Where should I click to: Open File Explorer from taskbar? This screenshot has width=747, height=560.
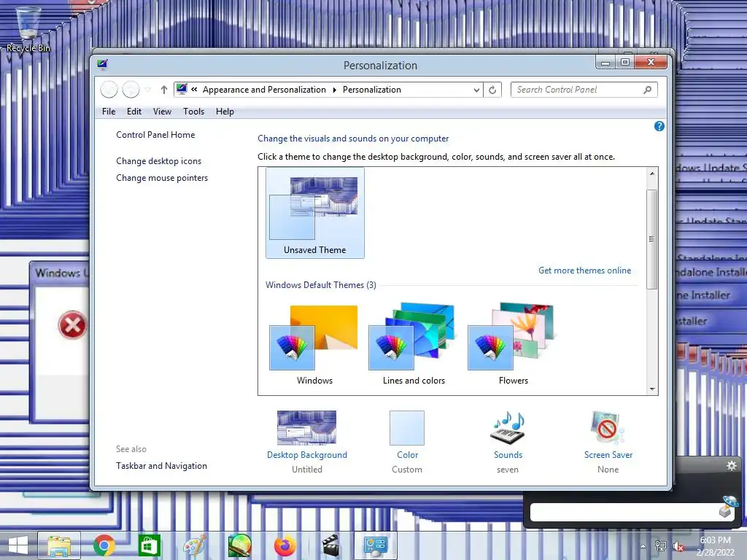(59, 545)
